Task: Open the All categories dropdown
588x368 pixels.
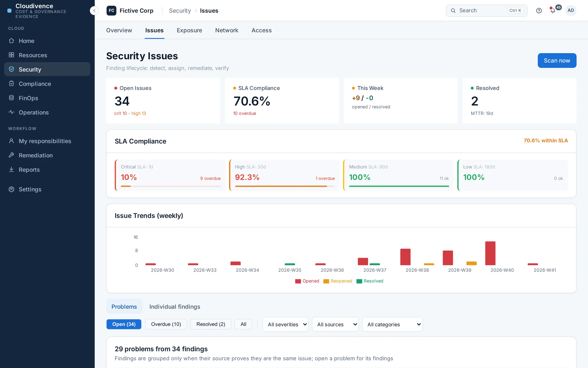Action: pyautogui.click(x=392, y=324)
